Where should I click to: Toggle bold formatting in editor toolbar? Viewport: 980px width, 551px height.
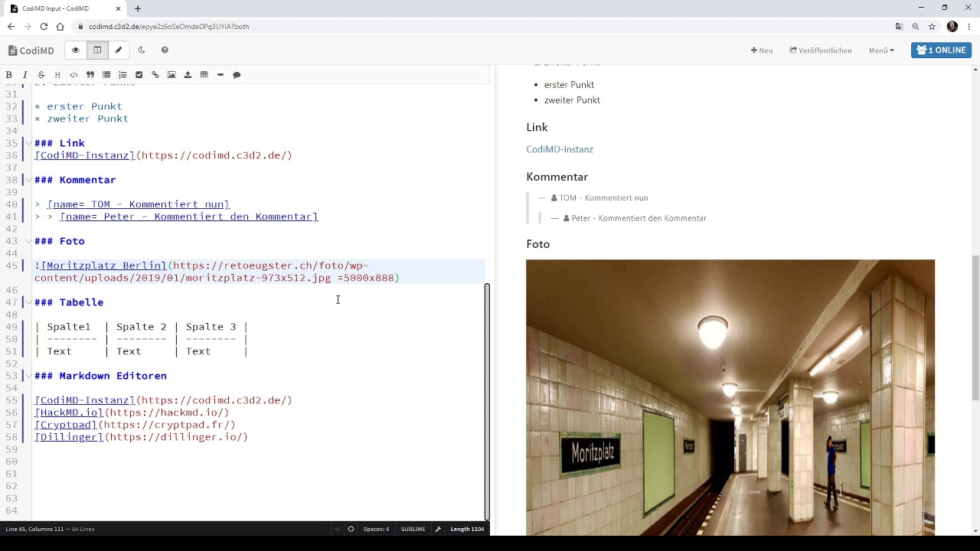pyautogui.click(x=9, y=75)
